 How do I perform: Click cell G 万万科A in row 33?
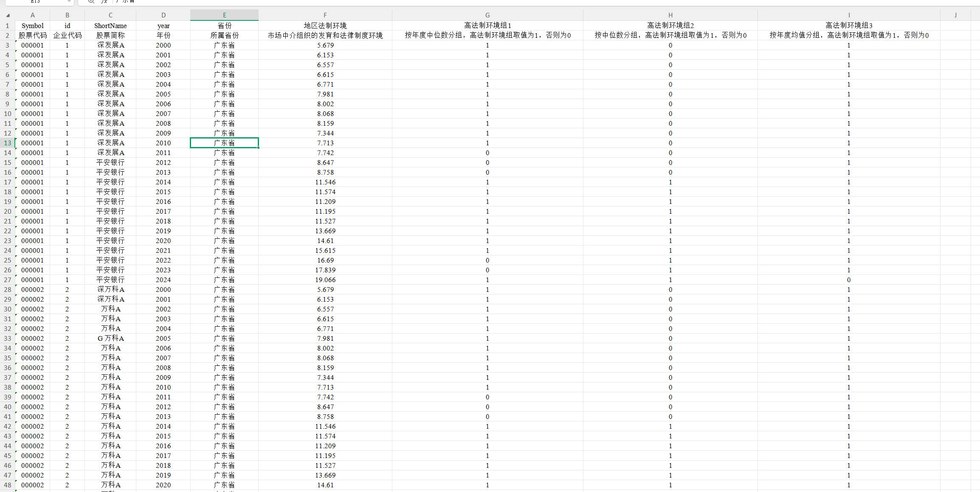coord(110,339)
